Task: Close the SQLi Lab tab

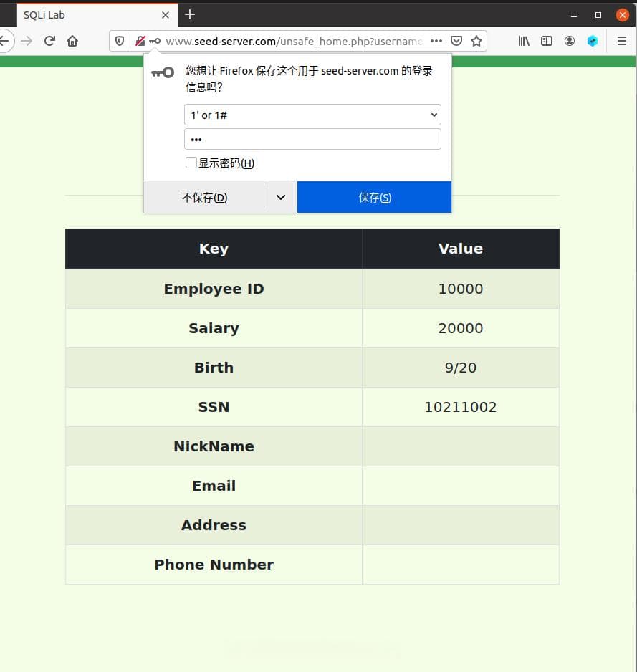Action: (x=166, y=15)
